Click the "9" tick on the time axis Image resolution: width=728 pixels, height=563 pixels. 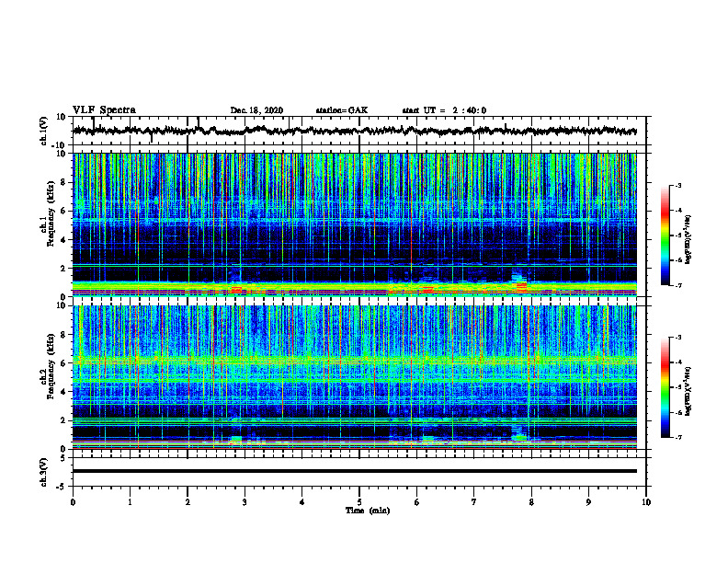coord(588,502)
